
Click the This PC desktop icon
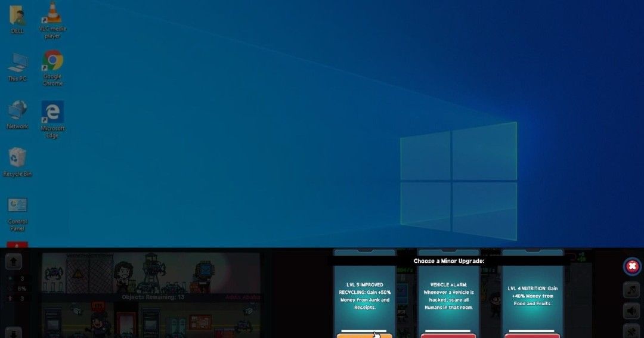click(x=17, y=63)
